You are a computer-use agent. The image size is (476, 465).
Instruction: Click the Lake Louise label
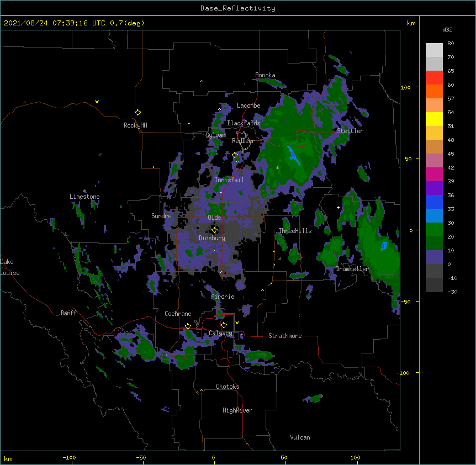(x=10, y=267)
